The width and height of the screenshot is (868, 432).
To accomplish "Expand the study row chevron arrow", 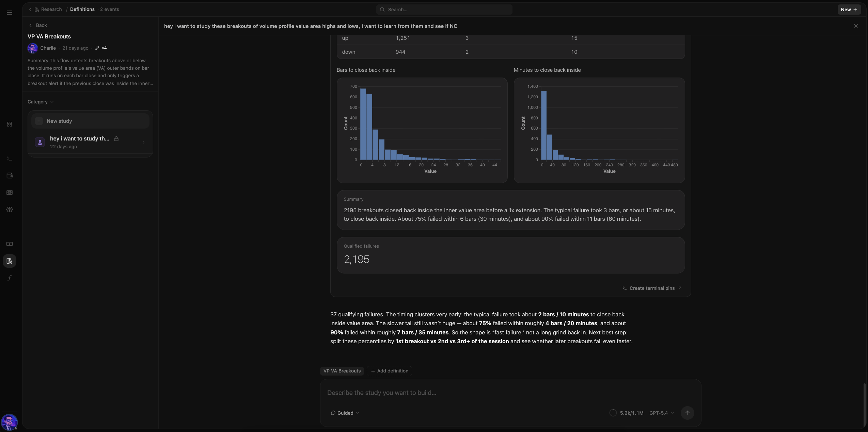I will pyautogui.click(x=143, y=143).
